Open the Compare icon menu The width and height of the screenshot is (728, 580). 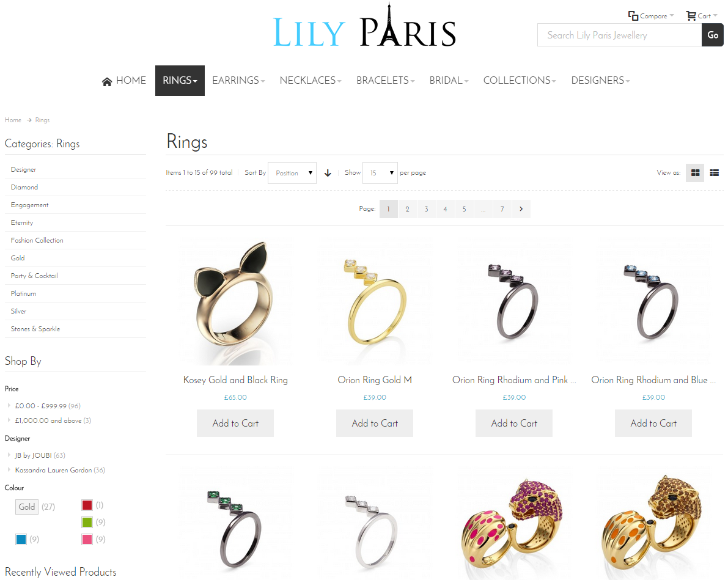click(633, 16)
